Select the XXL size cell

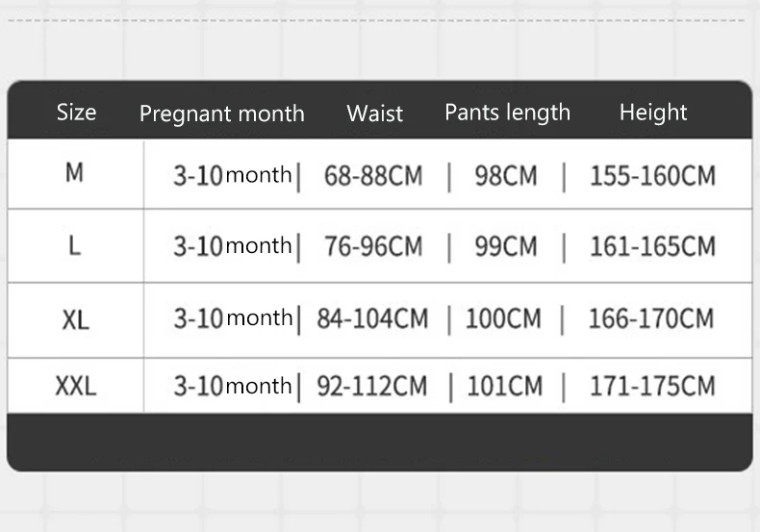pyautogui.click(x=76, y=386)
